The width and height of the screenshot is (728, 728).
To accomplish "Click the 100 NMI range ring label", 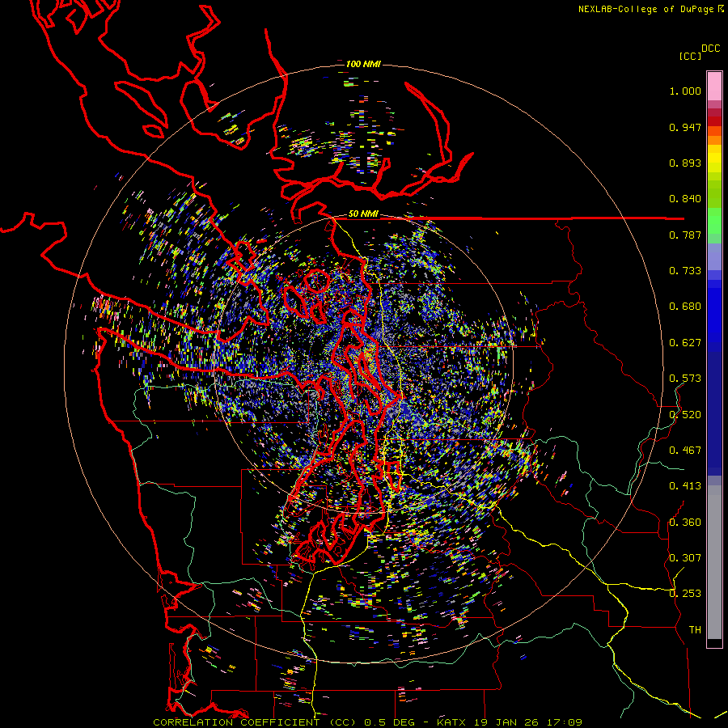I will click(x=363, y=64).
